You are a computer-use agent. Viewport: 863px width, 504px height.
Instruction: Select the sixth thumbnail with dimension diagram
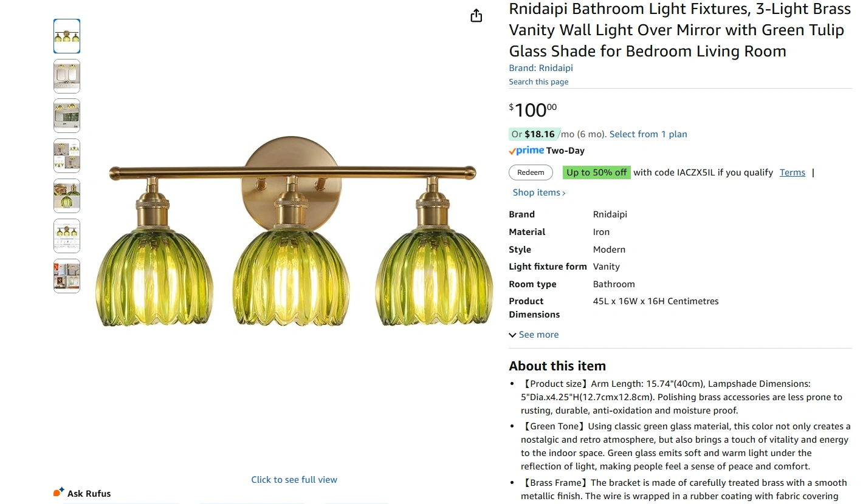click(x=67, y=236)
